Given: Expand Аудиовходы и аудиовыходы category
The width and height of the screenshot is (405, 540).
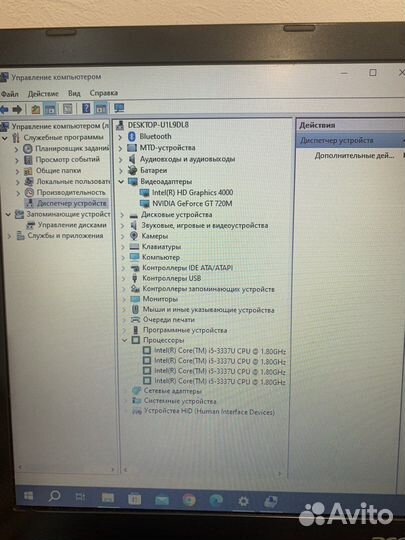Looking at the screenshot, I should click(121, 159).
